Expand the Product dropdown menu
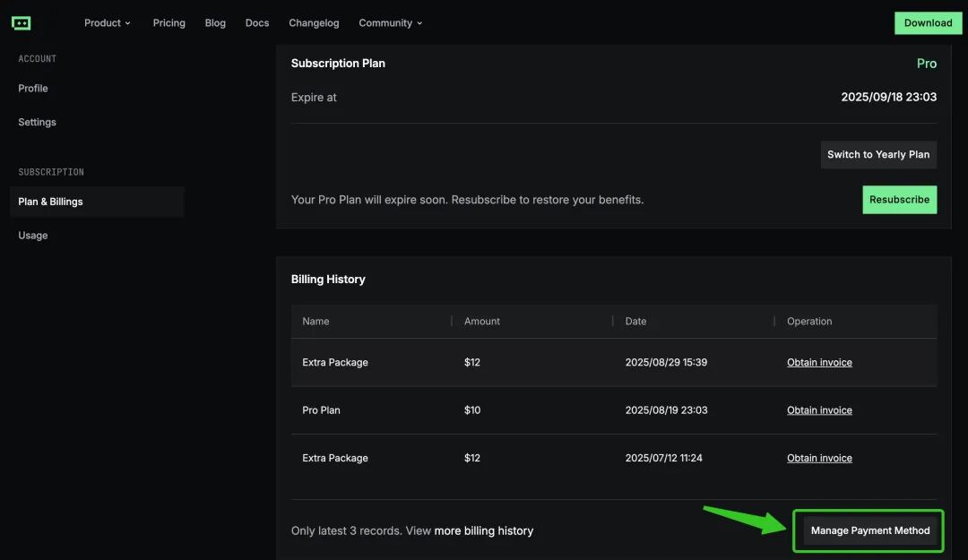Viewport: 968px width, 560px height. (x=108, y=23)
